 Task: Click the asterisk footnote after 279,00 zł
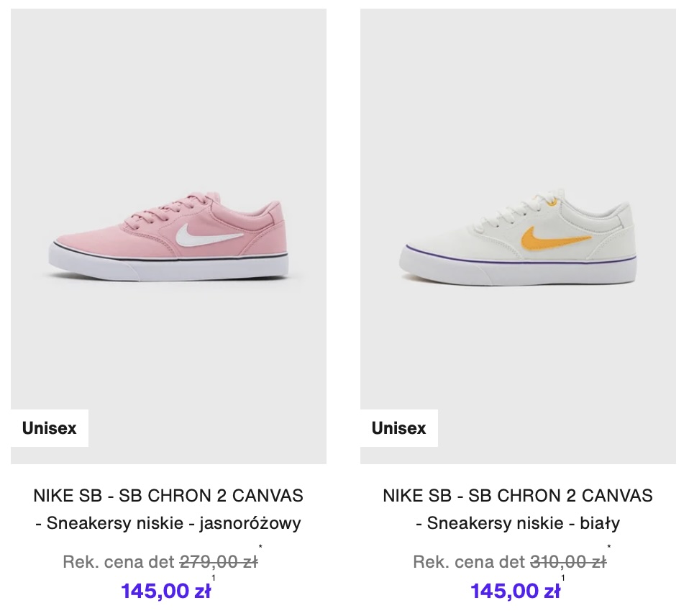tap(260, 548)
